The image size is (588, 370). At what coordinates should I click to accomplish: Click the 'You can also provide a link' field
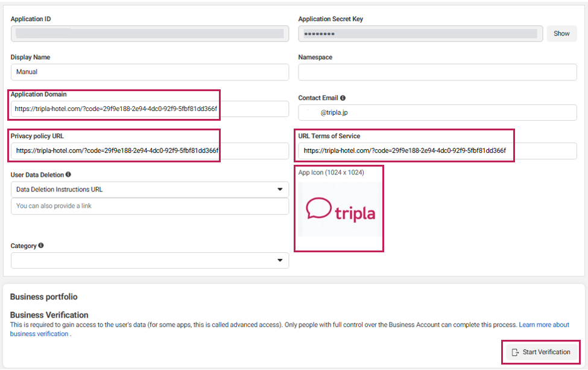pyautogui.click(x=150, y=206)
